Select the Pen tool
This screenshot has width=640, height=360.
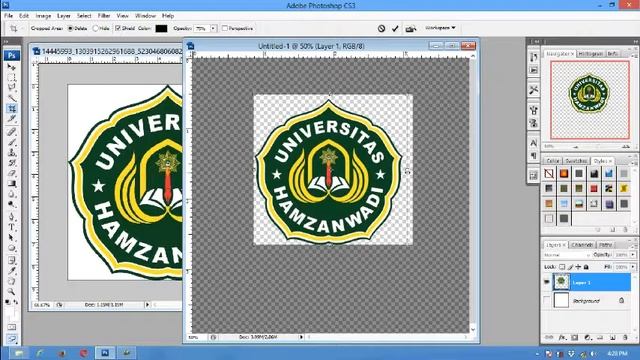point(12,217)
